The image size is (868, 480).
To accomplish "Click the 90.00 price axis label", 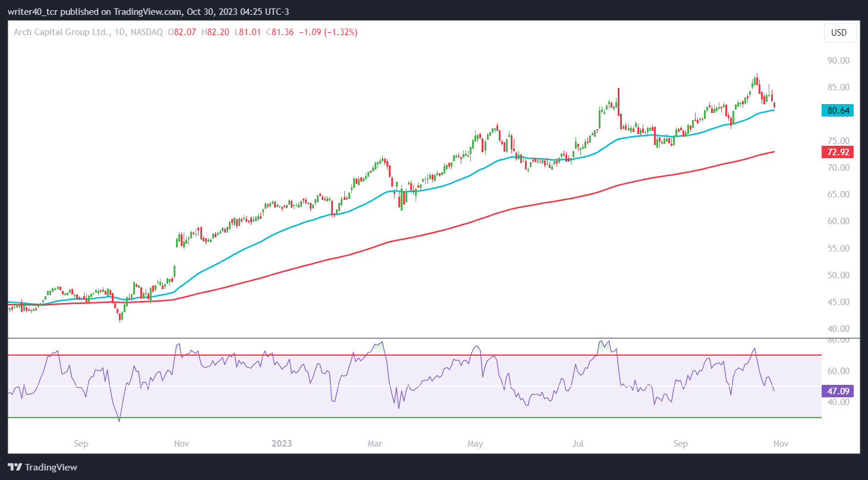I will 838,61.
